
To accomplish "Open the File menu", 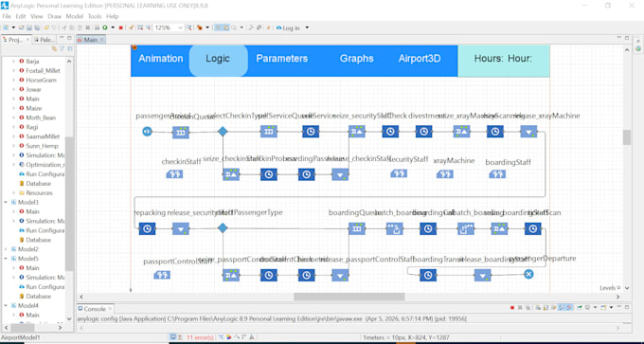I will (x=7, y=16).
